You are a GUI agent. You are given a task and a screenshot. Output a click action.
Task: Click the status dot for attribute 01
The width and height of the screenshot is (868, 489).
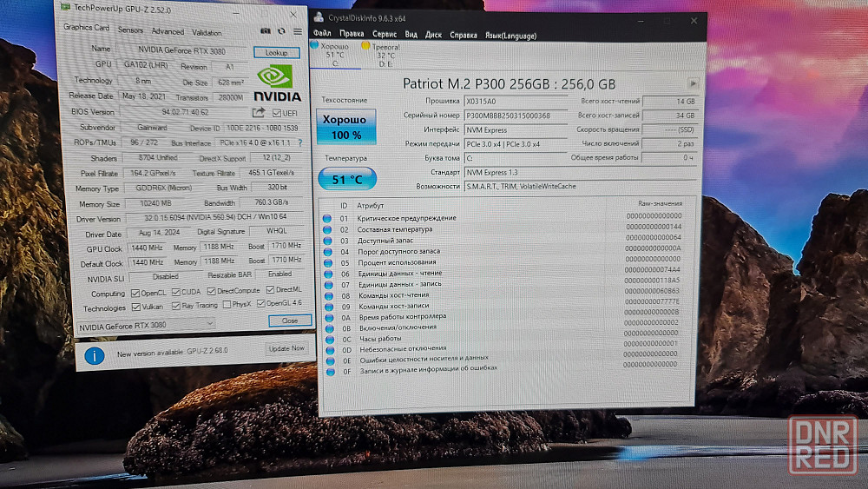click(x=327, y=218)
